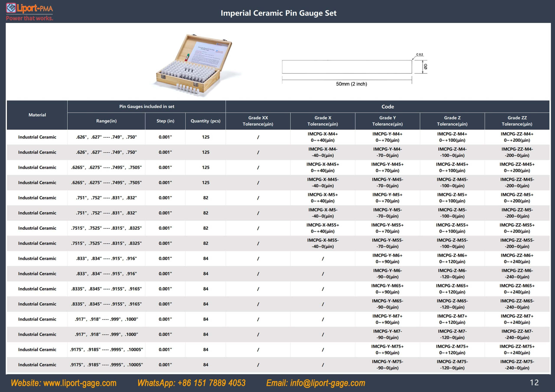This screenshot has width=555, height=392.
Task: Click the IMCPG-Z-M55- code cell
Action: click(x=452, y=243)
